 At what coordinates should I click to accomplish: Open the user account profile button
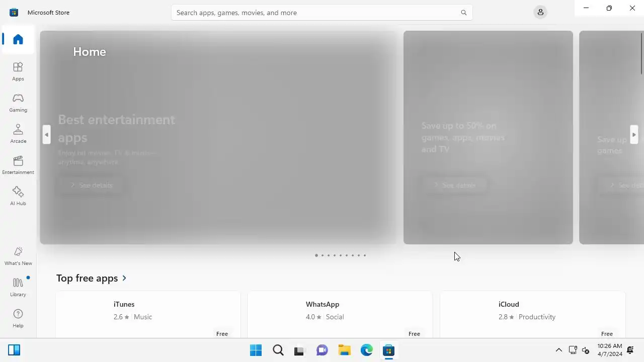pos(540,12)
